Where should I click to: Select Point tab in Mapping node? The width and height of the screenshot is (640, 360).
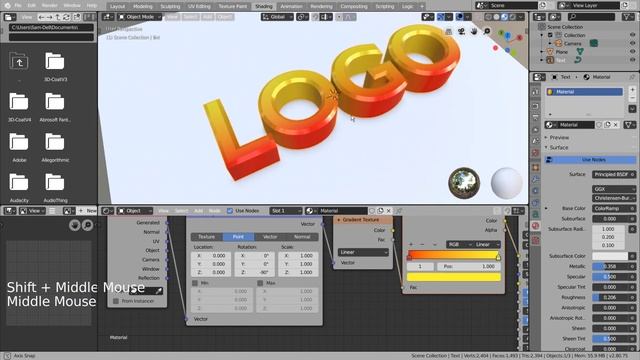click(238, 237)
